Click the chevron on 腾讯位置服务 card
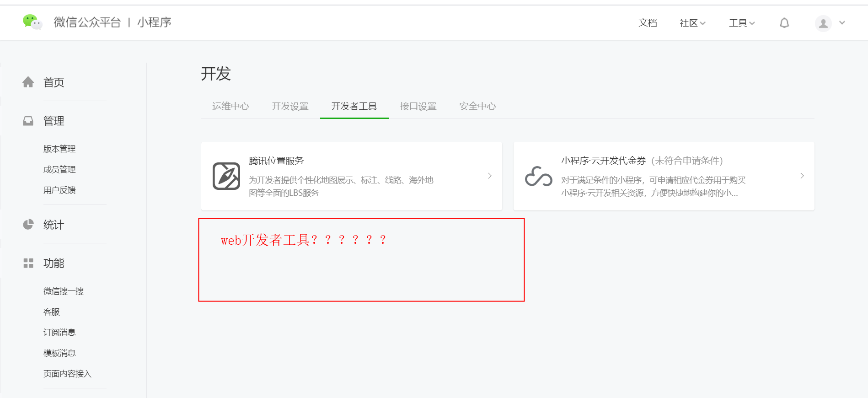 pos(490,176)
